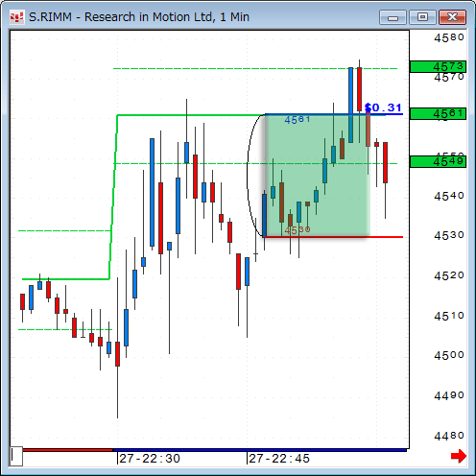Click the 4530 price axis label

click(x=449, y=235)
